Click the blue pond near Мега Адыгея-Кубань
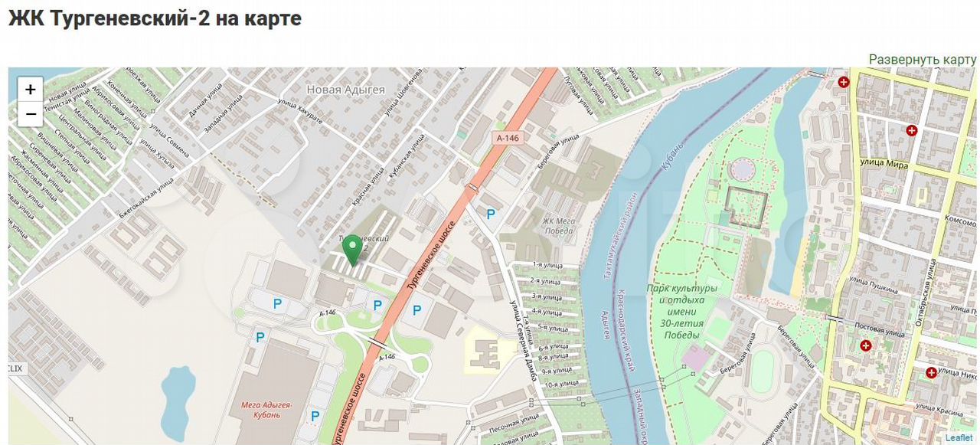Screen dimensions: 980x445 pyautogui.click(x=177, y=398)
